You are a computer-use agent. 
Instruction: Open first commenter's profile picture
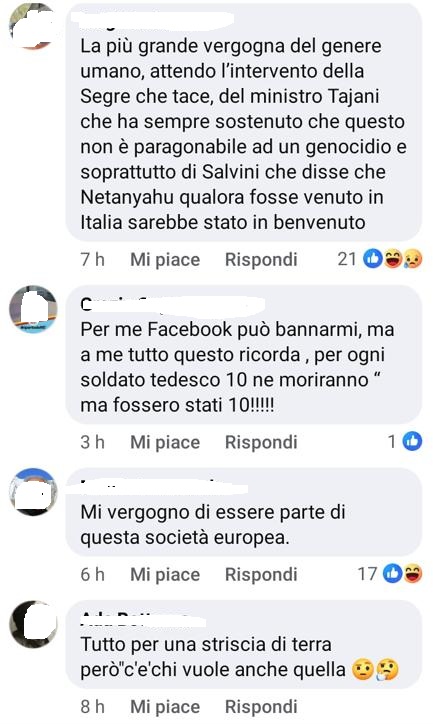pyautogui.click(x=32, y=26)
